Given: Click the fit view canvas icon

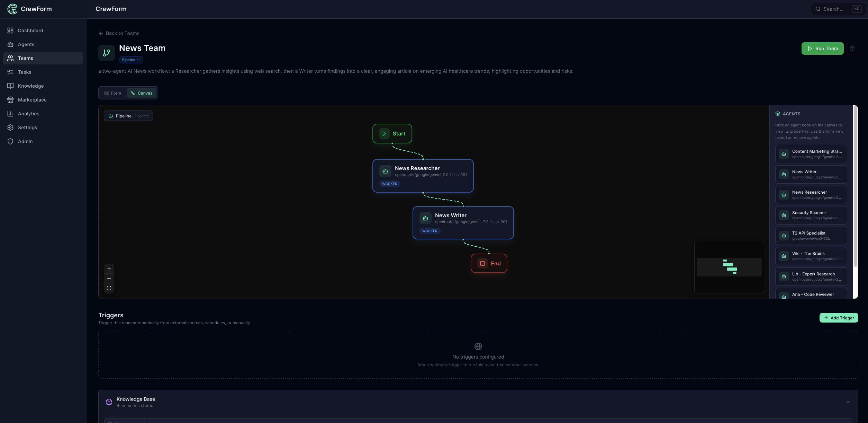Looking at the screenshot, I should tap(109, 288).
